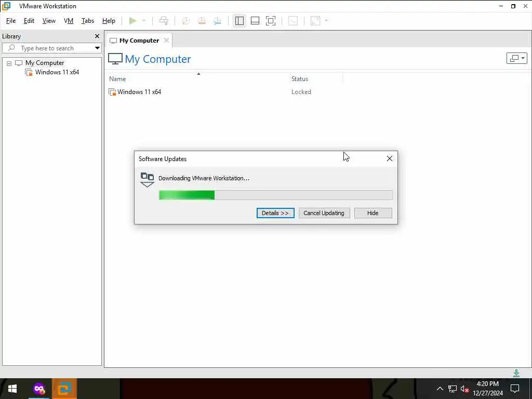Click the download icon in Software Updates dialog
This screenshot has height=399, width=532.
[147, 179]
